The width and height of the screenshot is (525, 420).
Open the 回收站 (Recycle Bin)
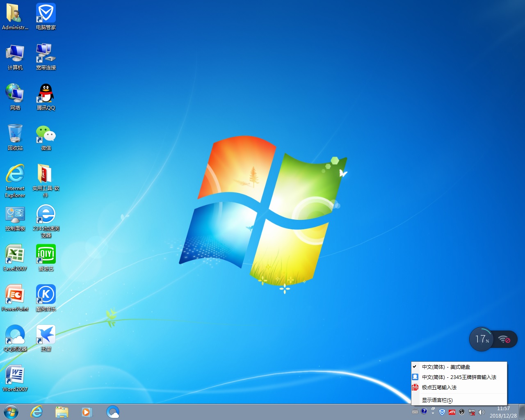click(x=15, y=135)
